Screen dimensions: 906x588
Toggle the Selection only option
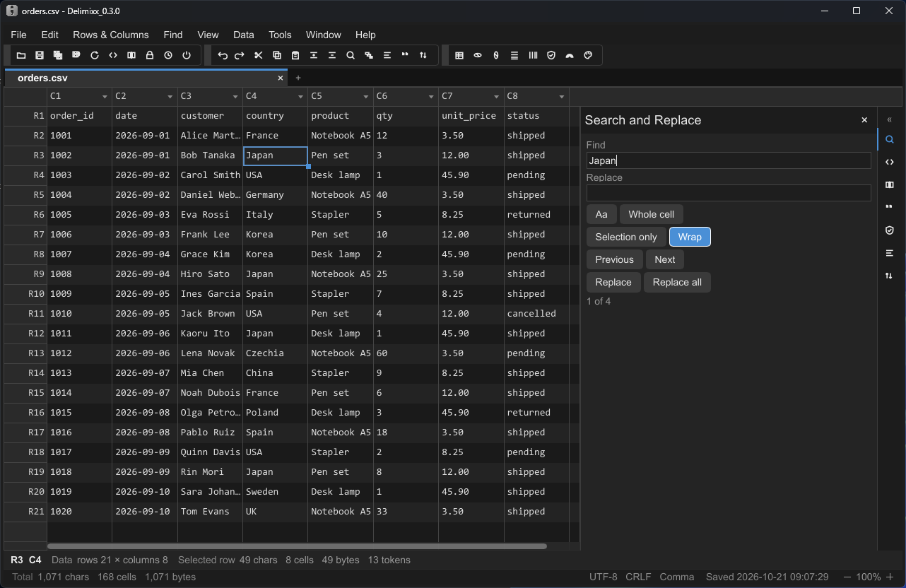tap(626, 237)
